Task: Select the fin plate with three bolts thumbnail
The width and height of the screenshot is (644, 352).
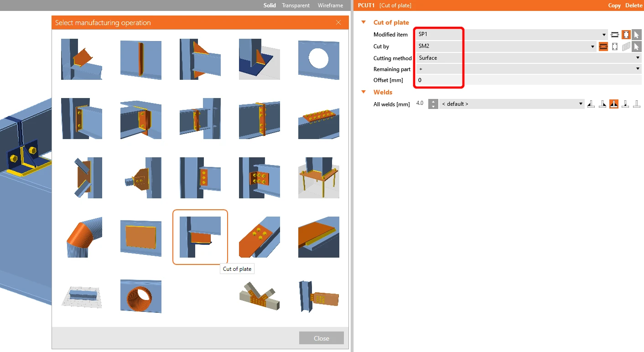Action: click(x=200, y=178)
